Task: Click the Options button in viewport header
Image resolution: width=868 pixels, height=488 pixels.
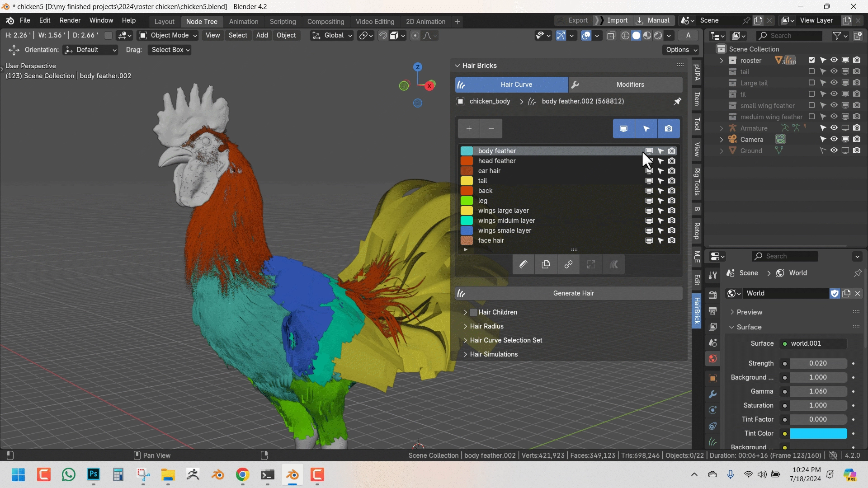Action: 681,50
